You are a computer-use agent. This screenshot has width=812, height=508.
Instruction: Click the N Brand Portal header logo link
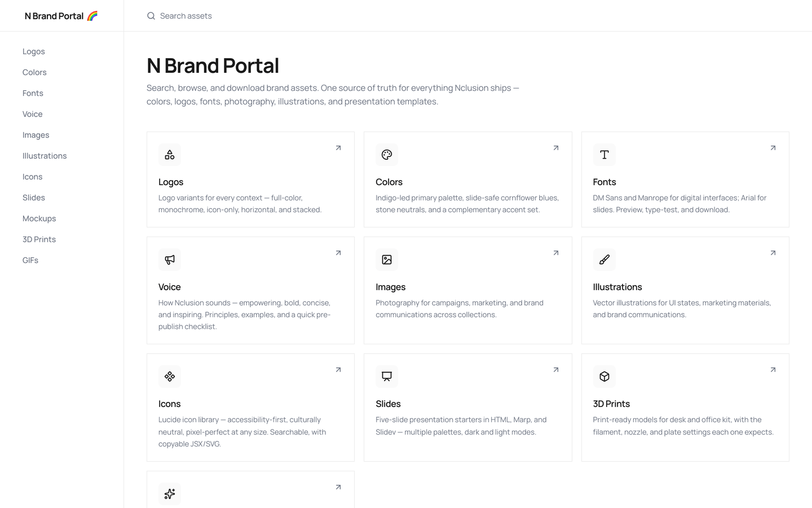pyautogui.click(x=61, y=16)
